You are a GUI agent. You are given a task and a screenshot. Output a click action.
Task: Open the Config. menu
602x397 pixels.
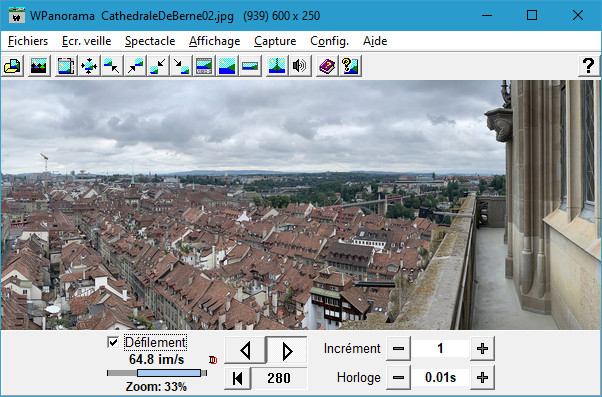coord(329,41)
